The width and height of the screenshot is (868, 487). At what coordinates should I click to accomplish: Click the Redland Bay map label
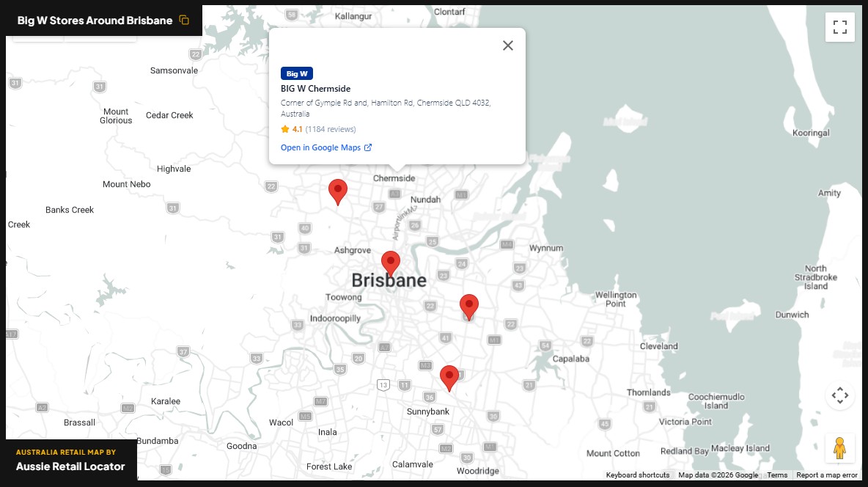coord(684,451)
